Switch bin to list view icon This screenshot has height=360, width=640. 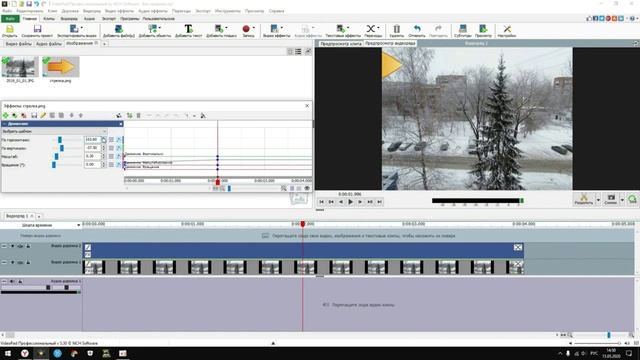tap(298, 51)
